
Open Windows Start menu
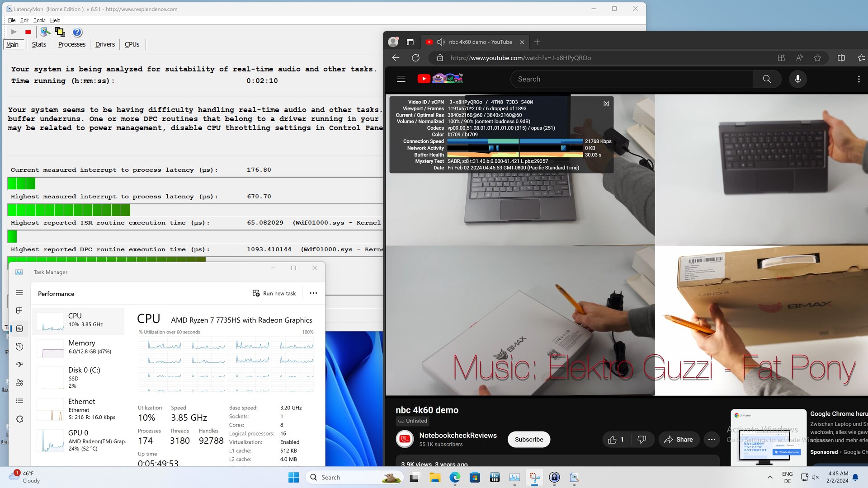[293, 477]
